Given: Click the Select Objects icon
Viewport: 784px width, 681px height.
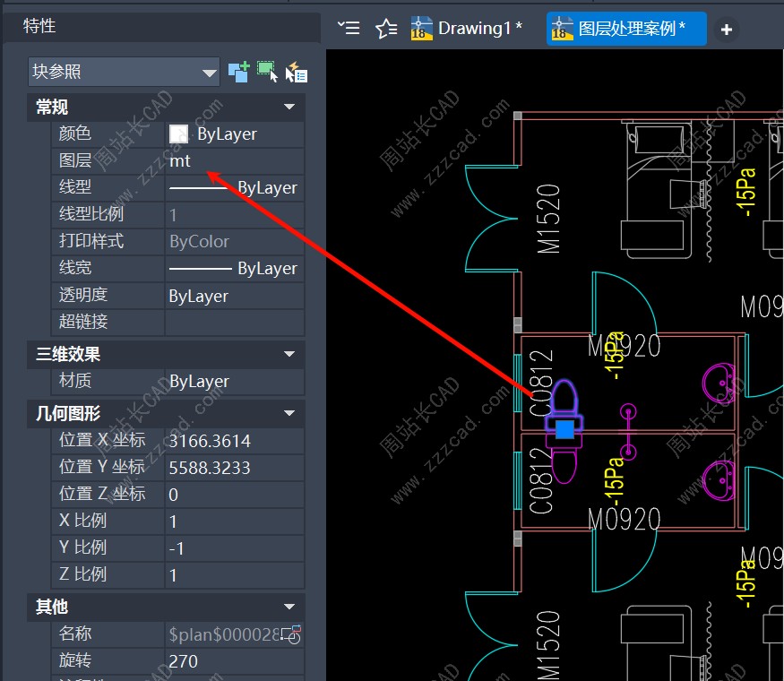Looking at the screenshot, I should coord(267,72).
